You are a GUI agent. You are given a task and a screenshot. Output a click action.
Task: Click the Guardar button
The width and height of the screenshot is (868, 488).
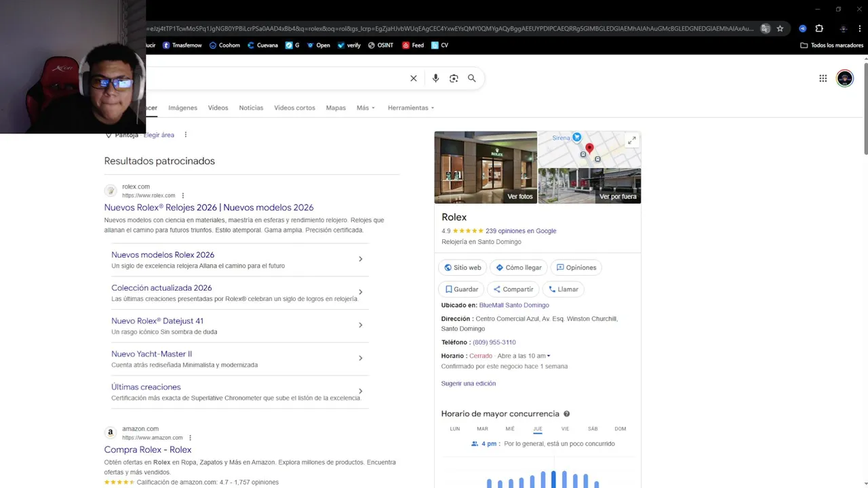461,289
